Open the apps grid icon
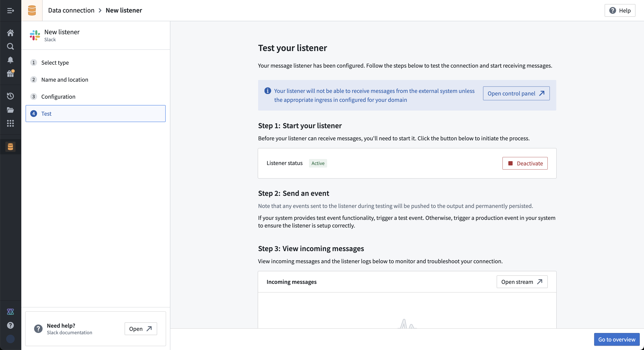644x350 pixels. click(x=10, y=123)
